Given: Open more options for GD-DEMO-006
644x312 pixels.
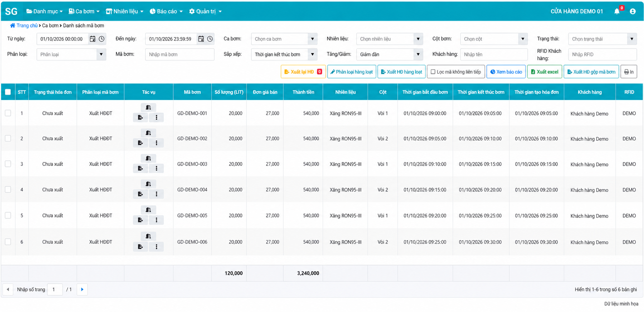Looking at the screenshot, I should pos(156,247).
